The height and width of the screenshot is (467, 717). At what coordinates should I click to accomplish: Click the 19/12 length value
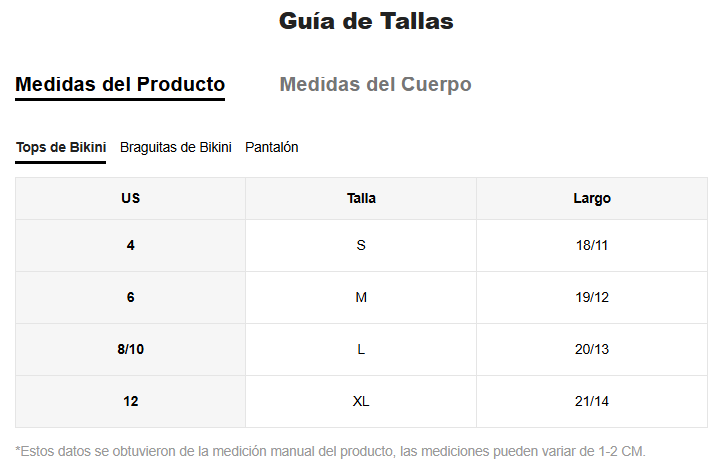(592, 297)
